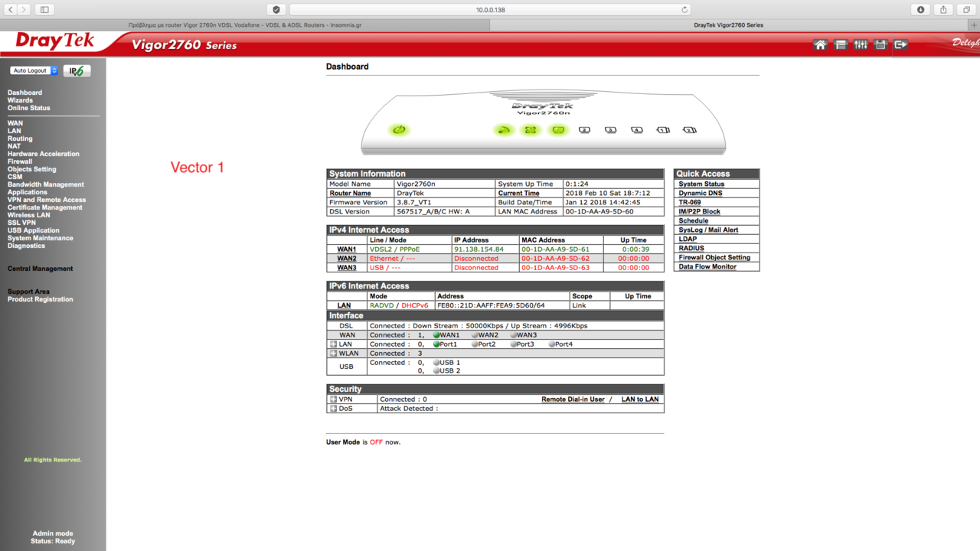Open Data Flow Monitor quick link
Viewport: 980px width, 551px height.
(x=707, y=267)
